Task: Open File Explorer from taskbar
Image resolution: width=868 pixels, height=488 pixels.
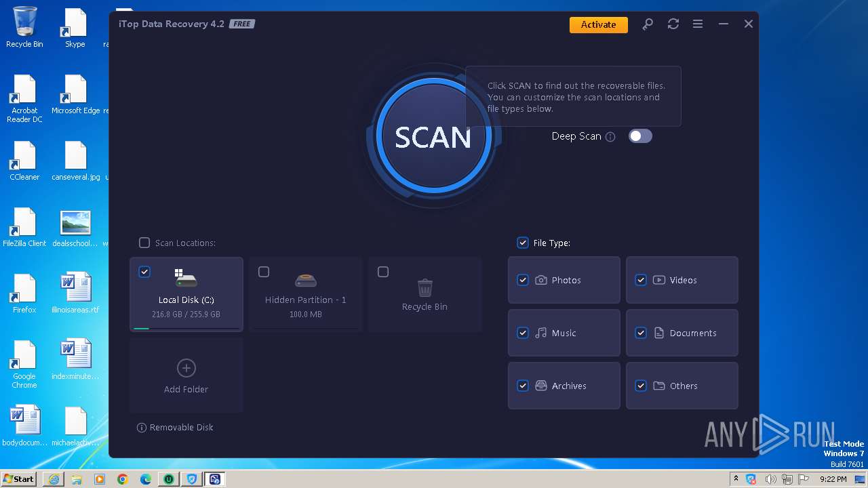Action: click(x=77, y=479)
